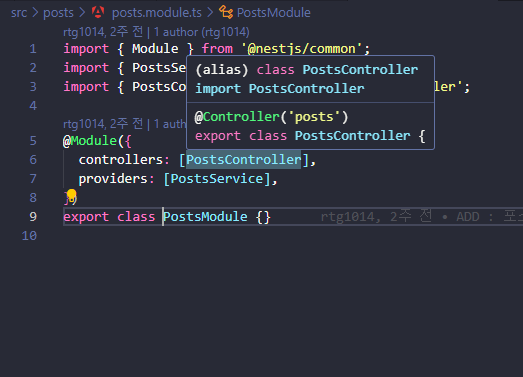Click line number 4 in the gutter
The height and width of the screenshot is (377, 523).
click(x=33, y=106)
